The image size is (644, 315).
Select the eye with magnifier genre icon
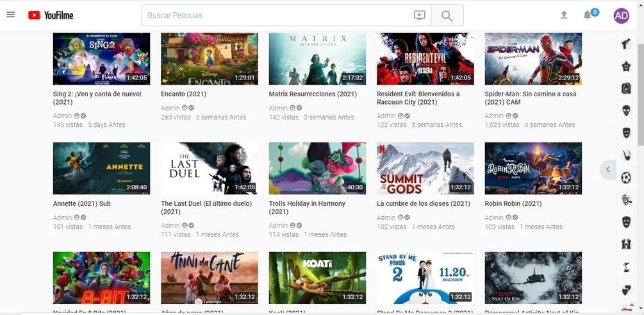pos(626,200)
